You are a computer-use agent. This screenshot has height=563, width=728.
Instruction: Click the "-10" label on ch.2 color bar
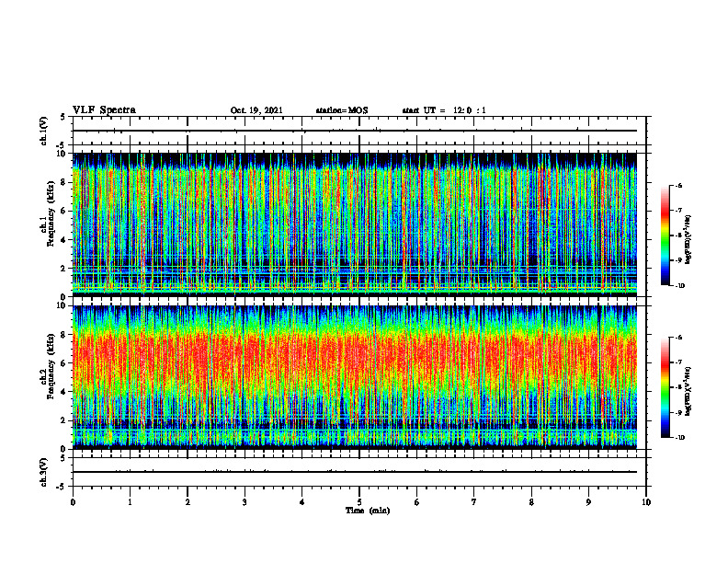click(680, 438)
